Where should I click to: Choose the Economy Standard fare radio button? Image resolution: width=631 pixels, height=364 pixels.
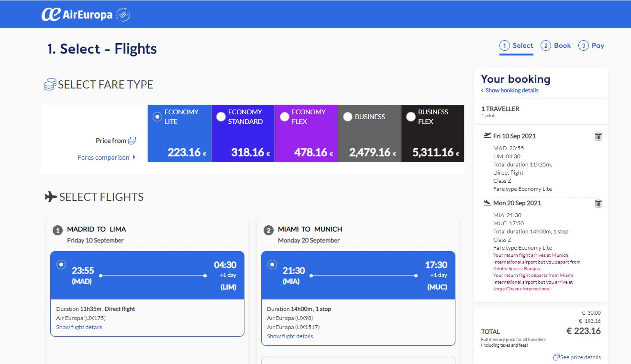(x=221, y=117)
